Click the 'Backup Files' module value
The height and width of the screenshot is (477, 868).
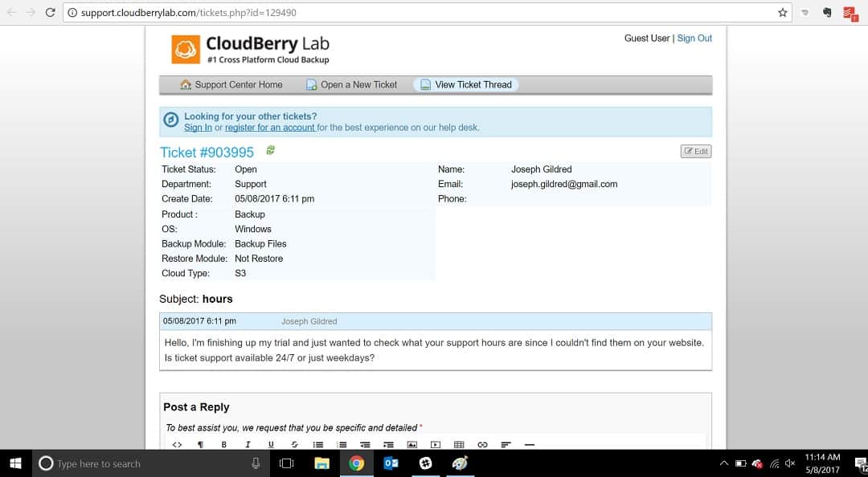[x=260, y=243]
